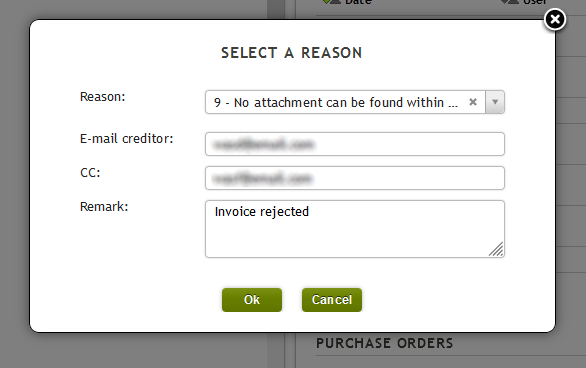Grab the Remark textarea resize handle
586x368 pixels.
496,249
